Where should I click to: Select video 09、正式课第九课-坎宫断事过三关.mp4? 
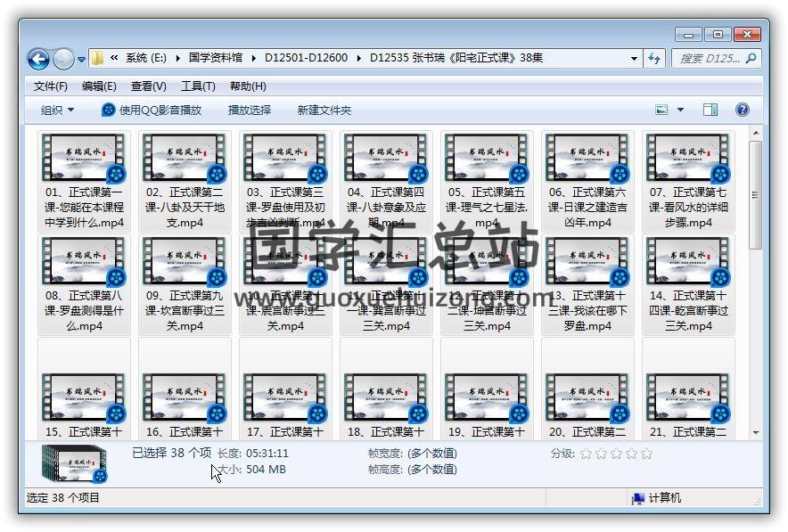pos(185,284)
